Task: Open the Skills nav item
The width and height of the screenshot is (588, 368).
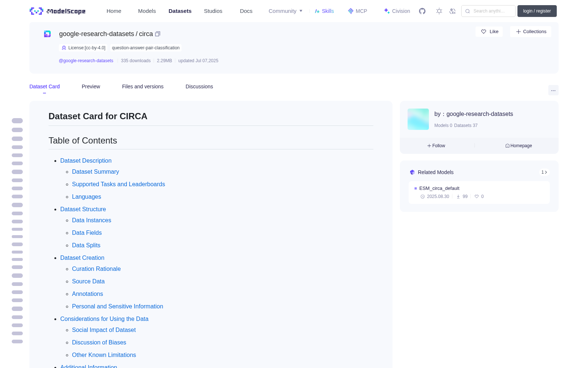Action: [x=325, y=11]
